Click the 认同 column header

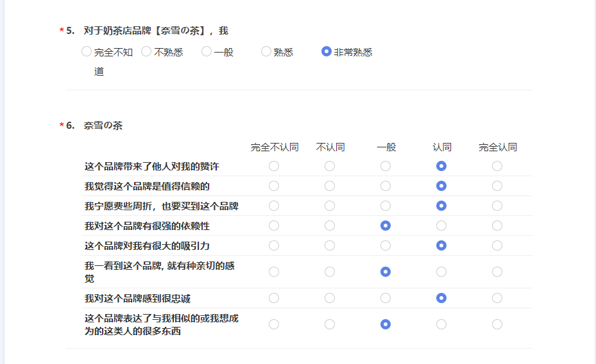coord(442,147)
